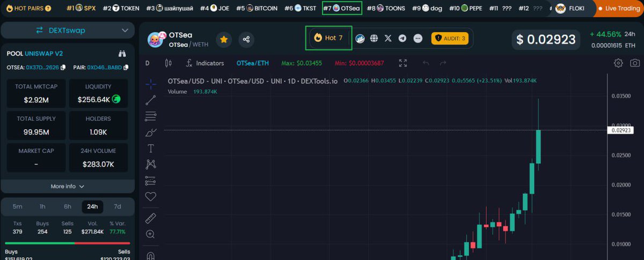Click the 0.02923 price label on axis

pos(621,130)
